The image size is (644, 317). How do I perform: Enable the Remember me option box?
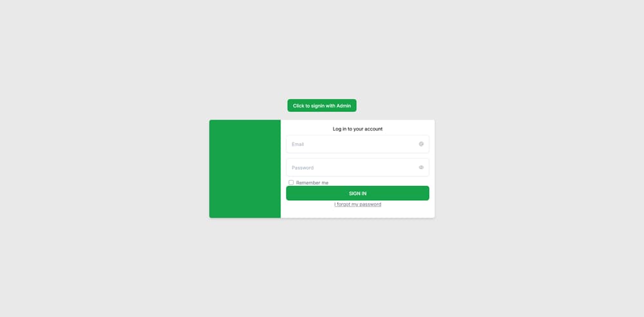coord(291,183)
